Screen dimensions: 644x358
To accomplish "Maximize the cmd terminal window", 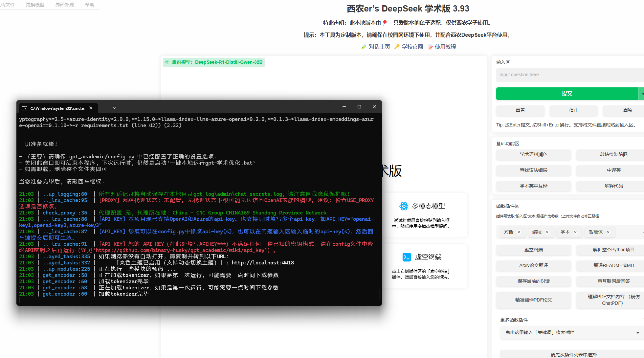I will 359,107.
